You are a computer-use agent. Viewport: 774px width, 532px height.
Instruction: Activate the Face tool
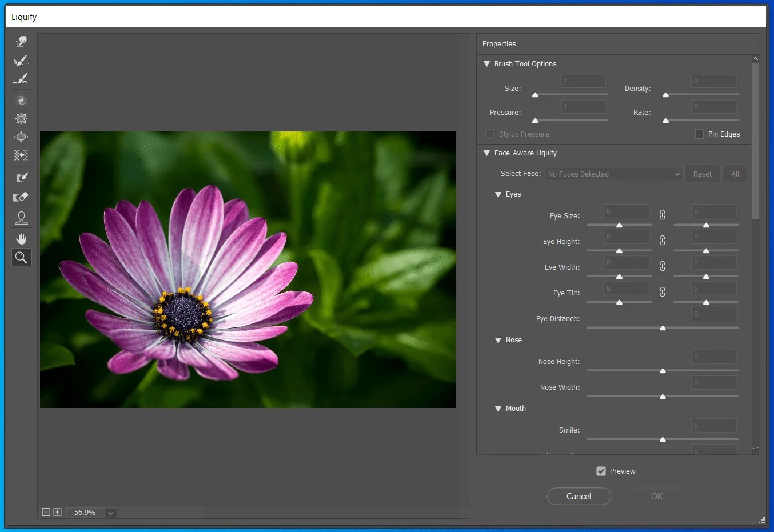click(21, 218)
